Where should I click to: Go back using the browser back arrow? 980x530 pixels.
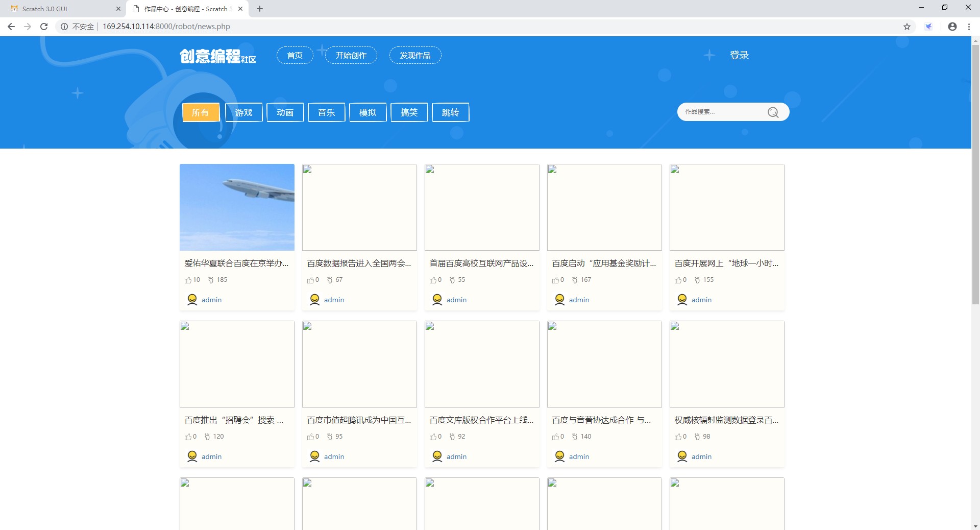coord(11,26)
